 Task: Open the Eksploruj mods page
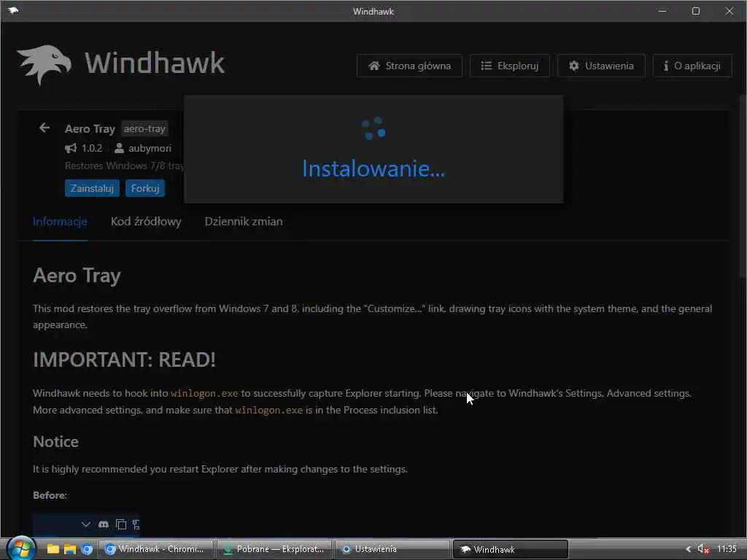[510, 66]
